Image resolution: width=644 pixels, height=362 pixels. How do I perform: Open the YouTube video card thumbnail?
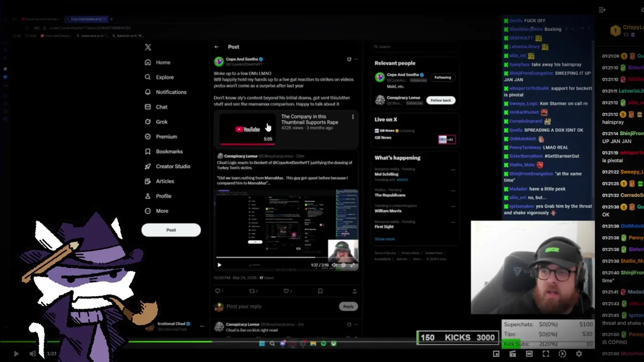(248, 129)
